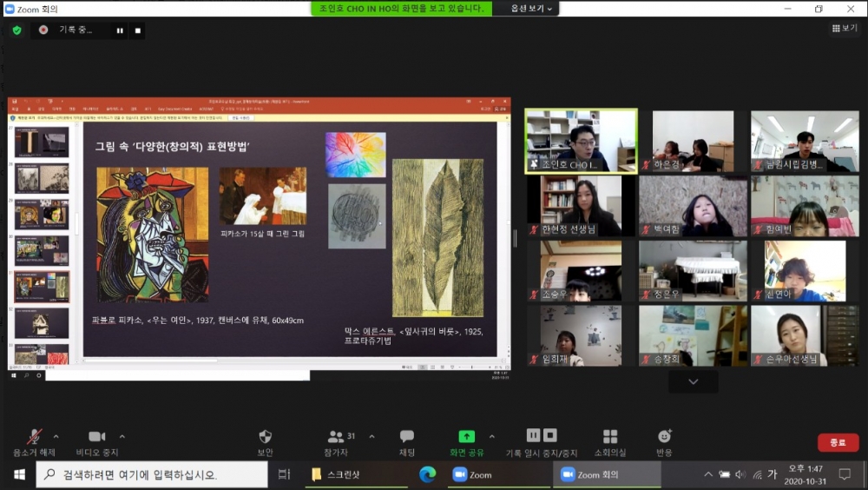This screenshot has height=490, width=868.
Task: Click Max Ernst leaf frottage image on slide
Action: point(437,238)
